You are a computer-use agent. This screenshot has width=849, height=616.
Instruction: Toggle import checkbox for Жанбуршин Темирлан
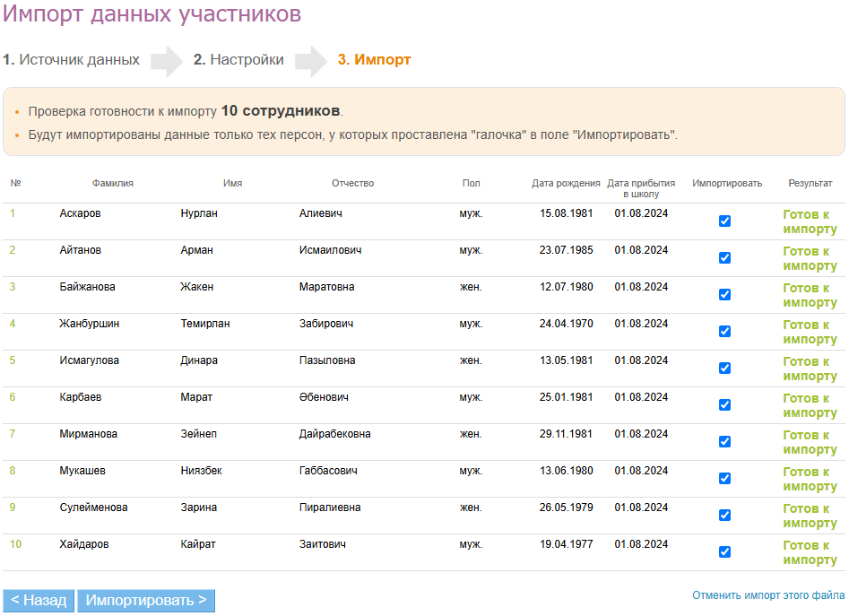(x=724, y=332)
